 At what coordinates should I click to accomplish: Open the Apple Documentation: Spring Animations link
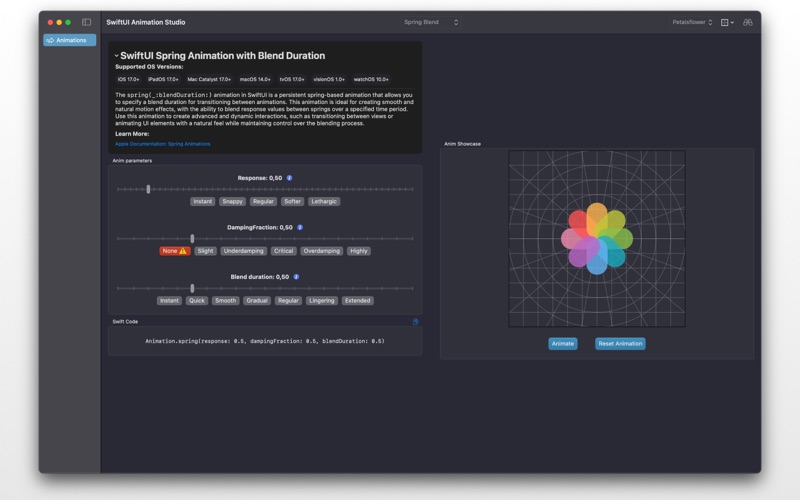(163, 144)
